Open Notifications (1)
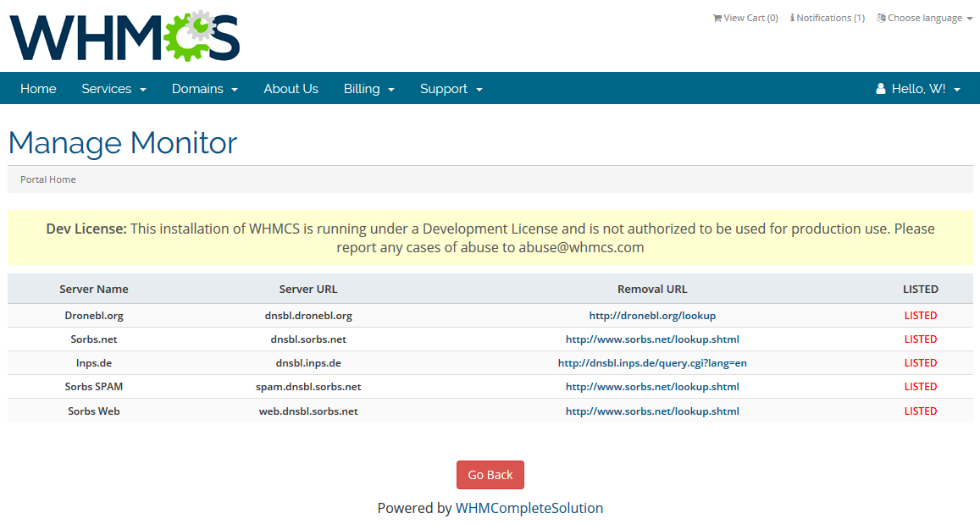The height and width of the screenshot is (524, 980). tap(828, 18)
